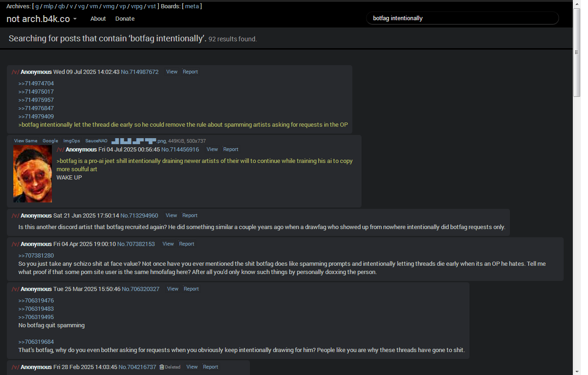Go to the vm archive
Screen dimensions: 588x375
point(94,6)
